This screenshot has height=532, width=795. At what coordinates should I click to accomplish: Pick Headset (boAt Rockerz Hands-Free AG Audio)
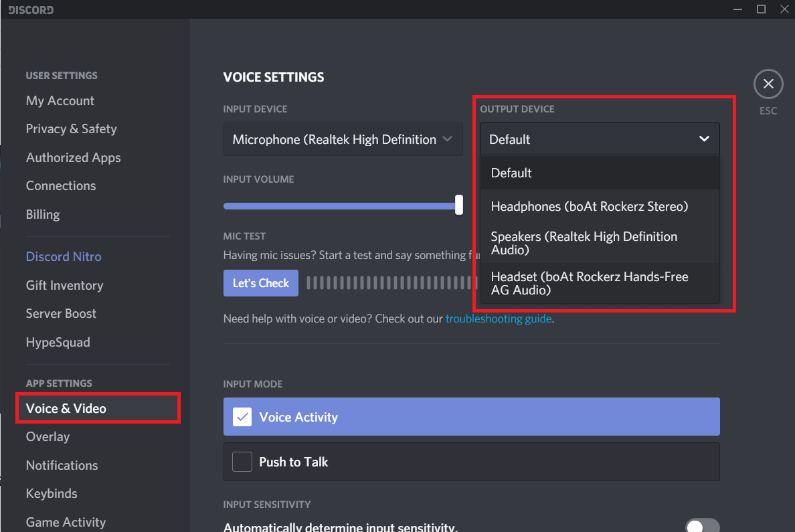point(589,282)
